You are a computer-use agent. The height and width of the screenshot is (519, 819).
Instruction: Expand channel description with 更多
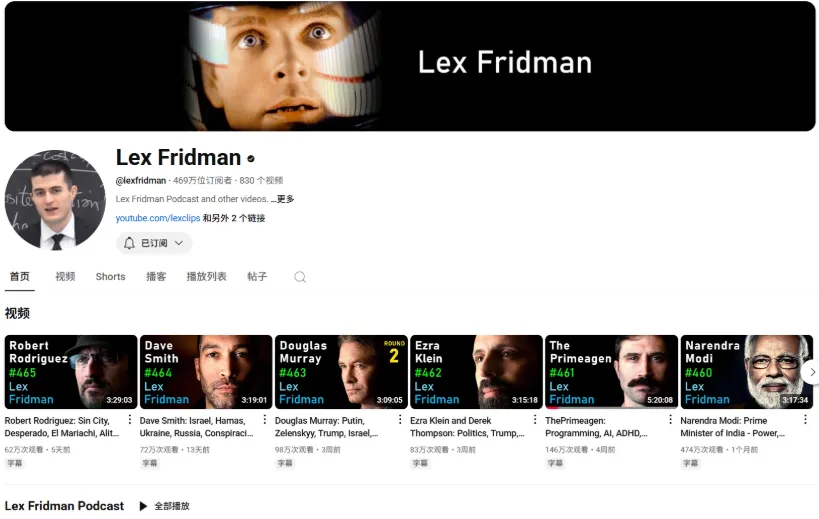(285, 199)
